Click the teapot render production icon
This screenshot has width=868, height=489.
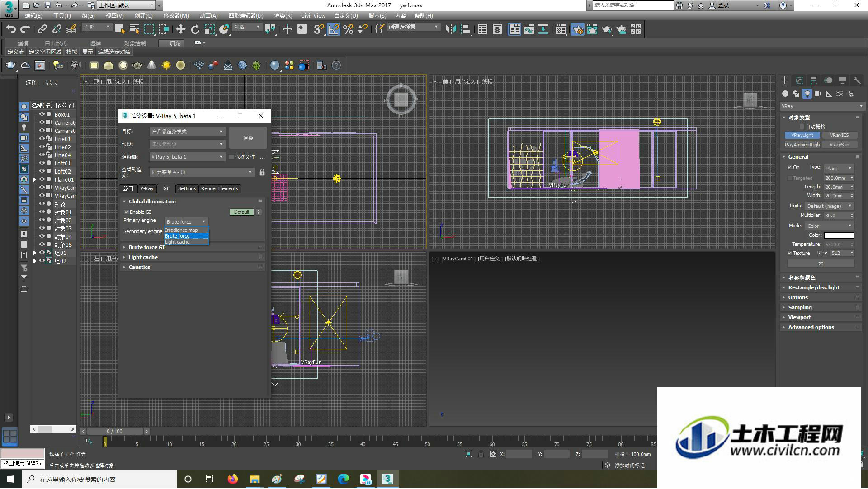(606, 29)
